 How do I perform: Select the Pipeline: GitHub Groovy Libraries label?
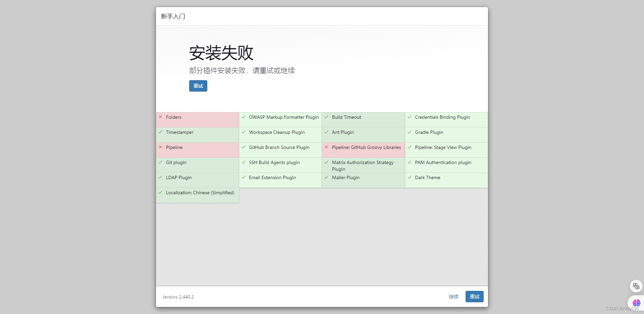coord(366,147)
